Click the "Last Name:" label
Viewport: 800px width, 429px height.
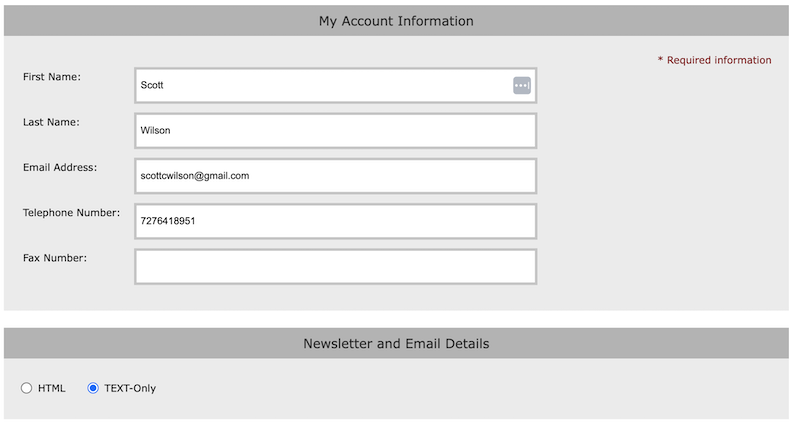(x=51, y=122)
